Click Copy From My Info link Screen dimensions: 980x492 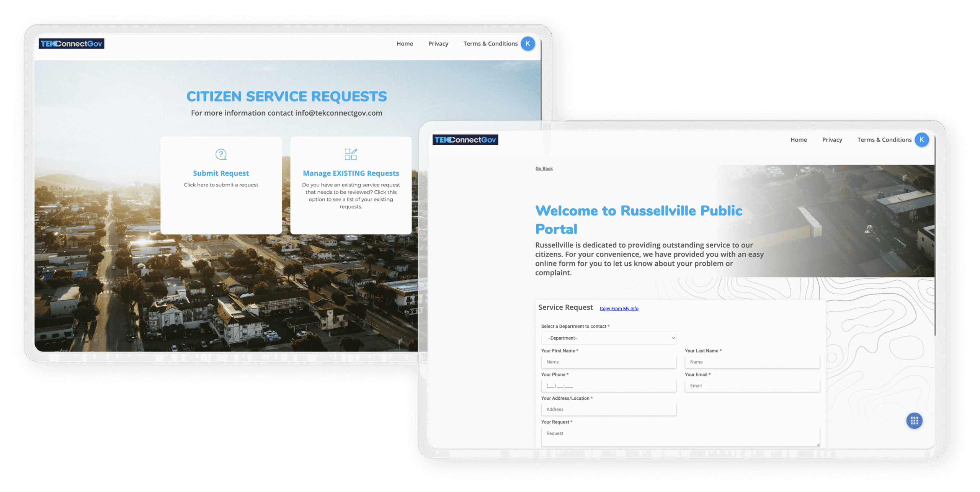(619, 309)
